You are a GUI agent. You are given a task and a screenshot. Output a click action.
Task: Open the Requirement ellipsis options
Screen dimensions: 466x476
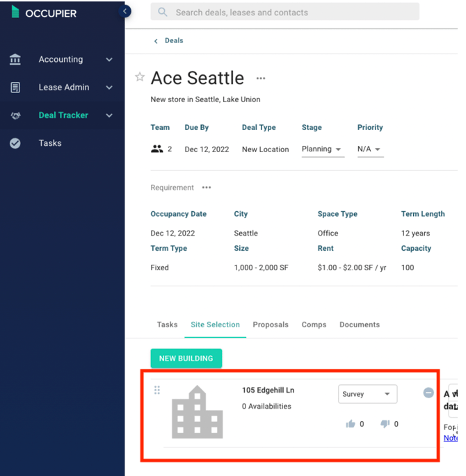[x=206, y=188]
